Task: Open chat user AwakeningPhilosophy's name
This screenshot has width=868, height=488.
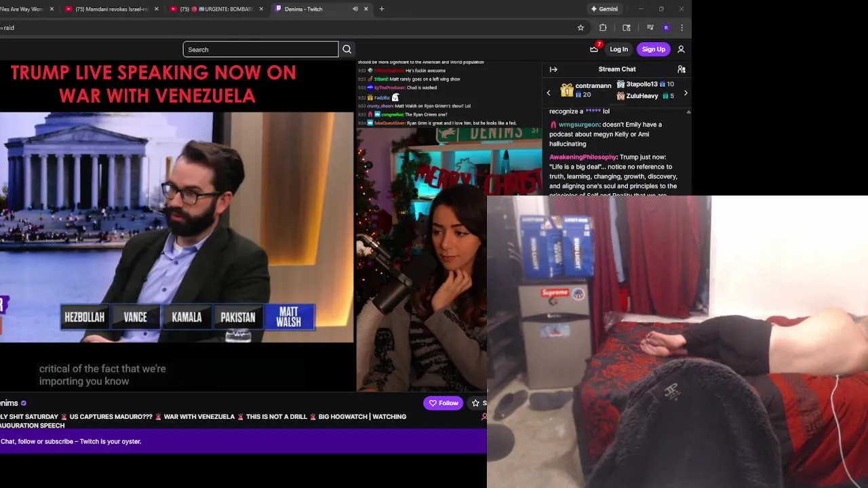Action: pos(583,157)
